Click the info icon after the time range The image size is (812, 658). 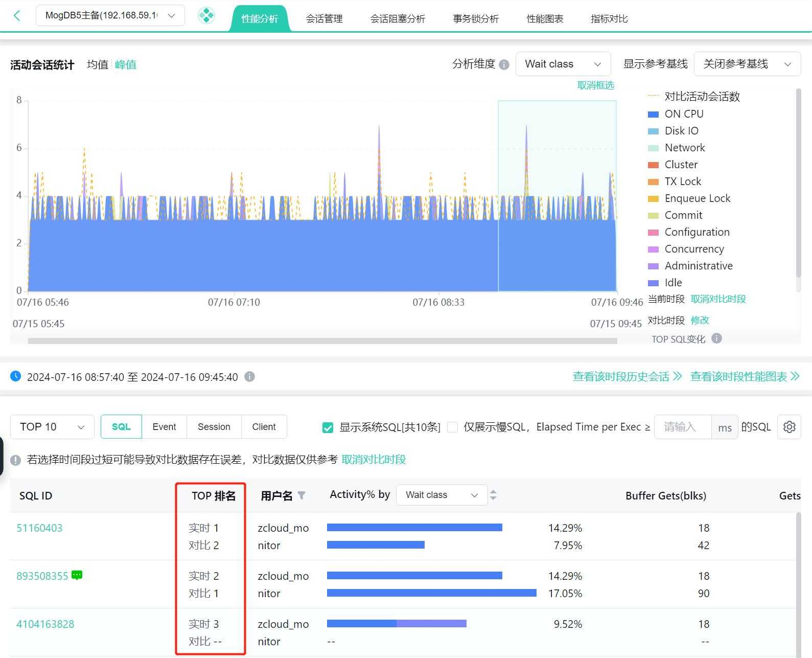[249, 377]
